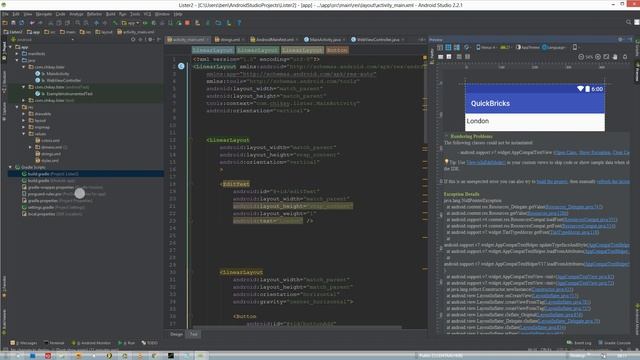Click the Help question mark toolbar icon
640x360 pixels.
(x=239, y=23)
